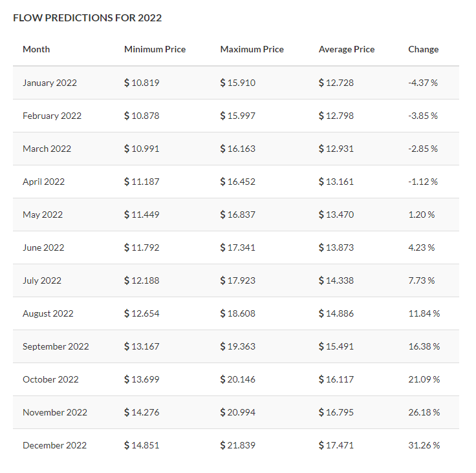Viewport: 476px width, 473px height.
Task: Click August 2022 change value 11.84%
Action: [x=424, y=313]
